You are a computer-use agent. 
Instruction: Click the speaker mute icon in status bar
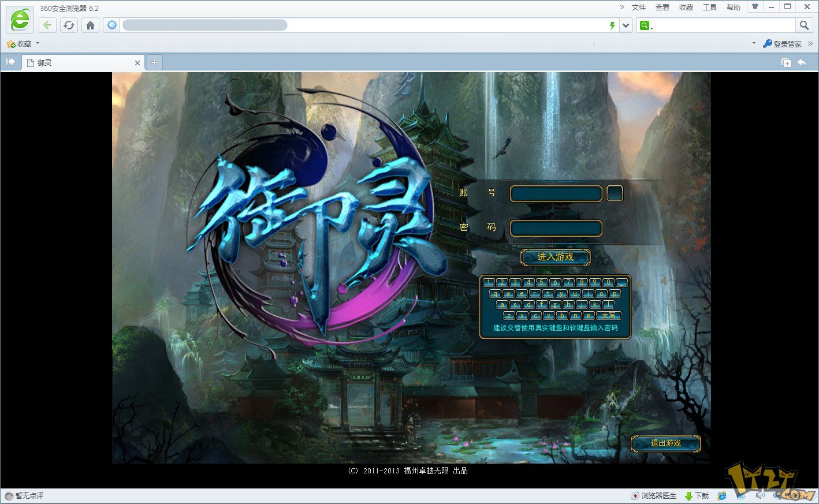point(760,495)
